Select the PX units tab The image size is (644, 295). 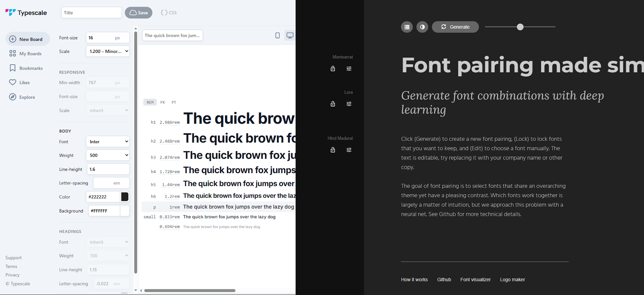coord(163,102)
